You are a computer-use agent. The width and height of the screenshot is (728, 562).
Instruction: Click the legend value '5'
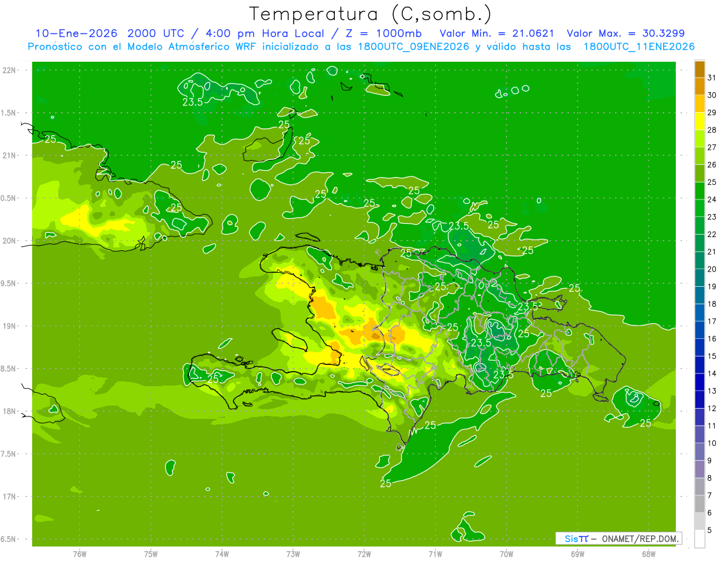point(710,530)
